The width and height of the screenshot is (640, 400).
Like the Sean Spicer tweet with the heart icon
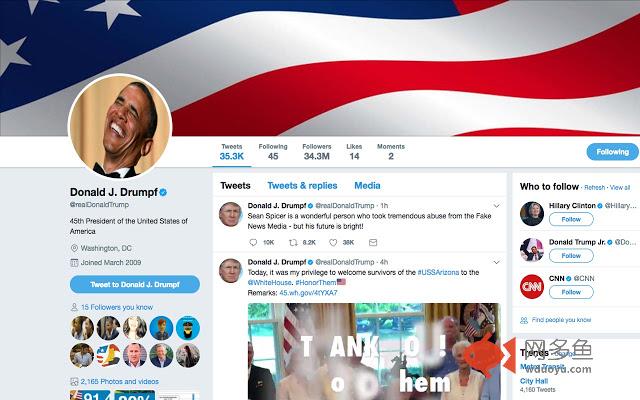pos(333,242)
